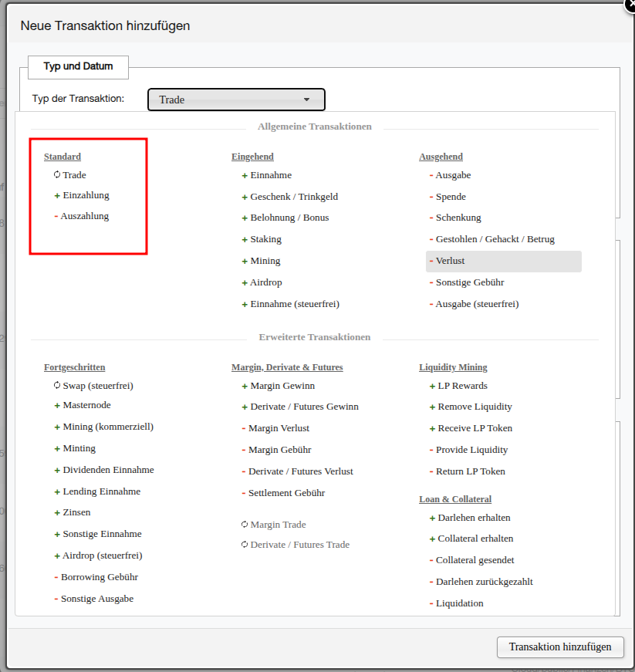This screenshot has height=672, width=635.
Task: Pick the Auszahlung option
Action: (84, 216)
